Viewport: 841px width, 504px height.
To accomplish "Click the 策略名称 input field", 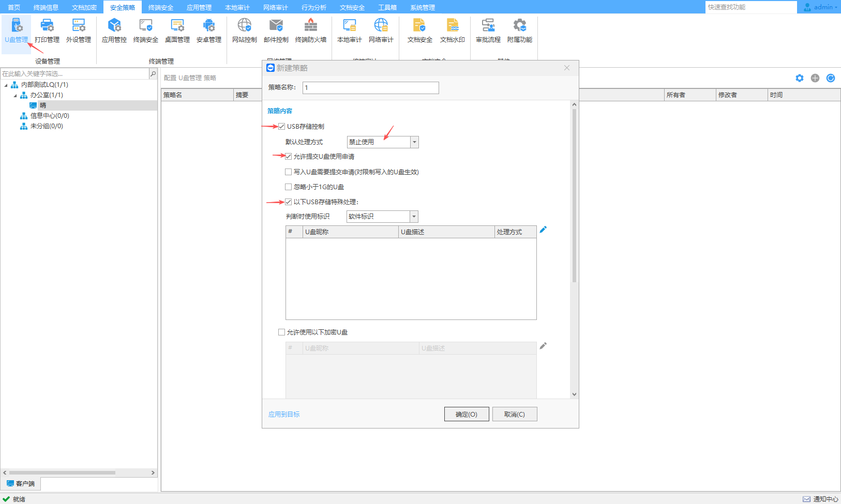I will pyautogui.click(x=370, y=88).
